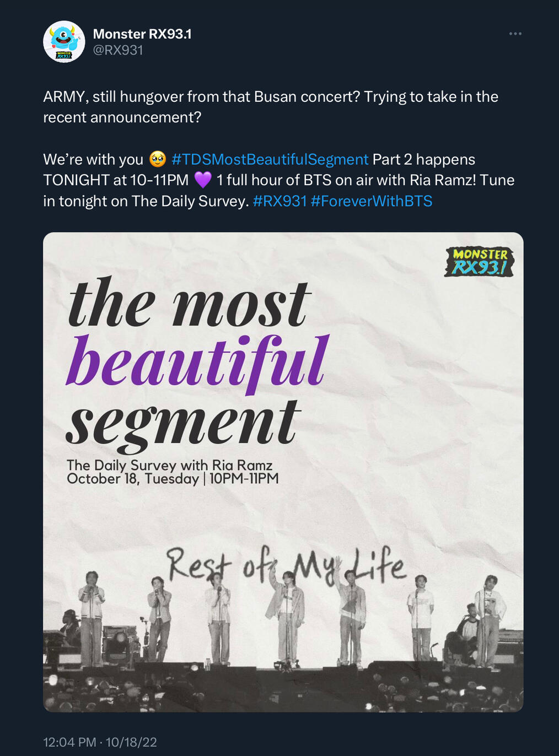Open the #TDSMostBeautifulSegment hashtag
This screenshot has height=756, width=559.
(x=270, y=159)
